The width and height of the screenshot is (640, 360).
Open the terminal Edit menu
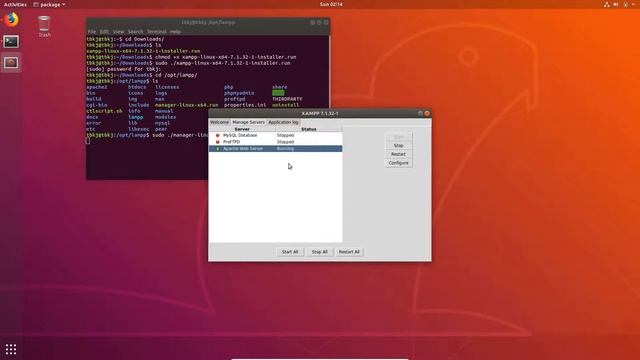click(x=104, y=31)
